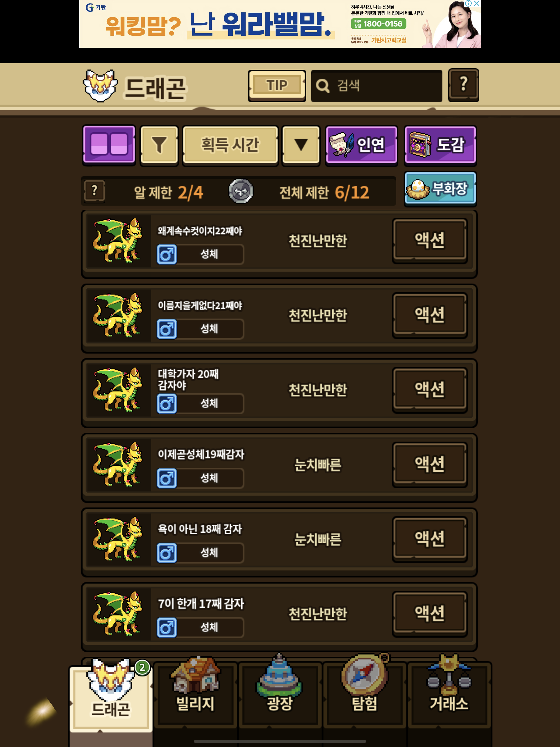The width and height of the screenshot is (560, 747).
Task: Open the 획득 시간 sort criteria selector
Action: tap(230, 145)
